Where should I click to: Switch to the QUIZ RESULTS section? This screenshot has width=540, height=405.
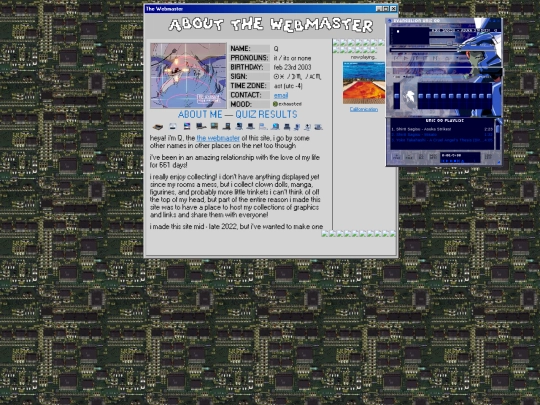point(266,114)
